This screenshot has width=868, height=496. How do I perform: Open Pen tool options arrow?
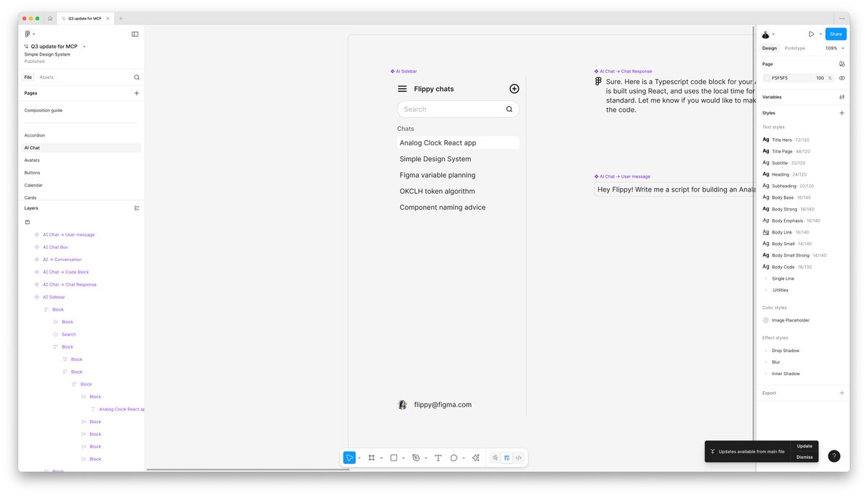[425, 458]
